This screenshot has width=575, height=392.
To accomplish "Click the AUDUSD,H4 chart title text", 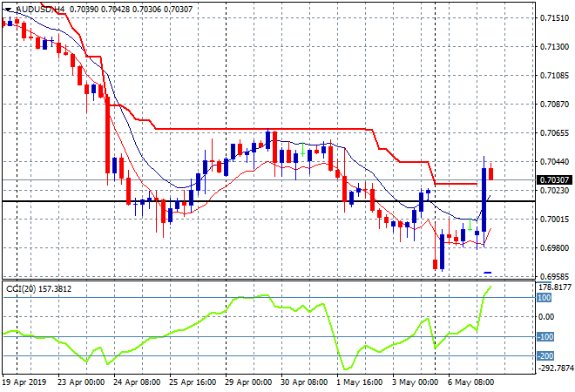I will point(39,10).
